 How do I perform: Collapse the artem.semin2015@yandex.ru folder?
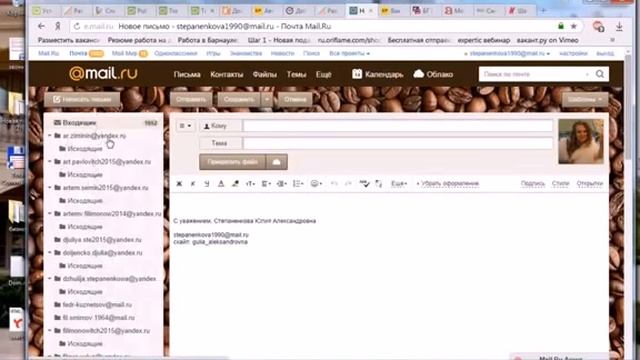[50, 188]
